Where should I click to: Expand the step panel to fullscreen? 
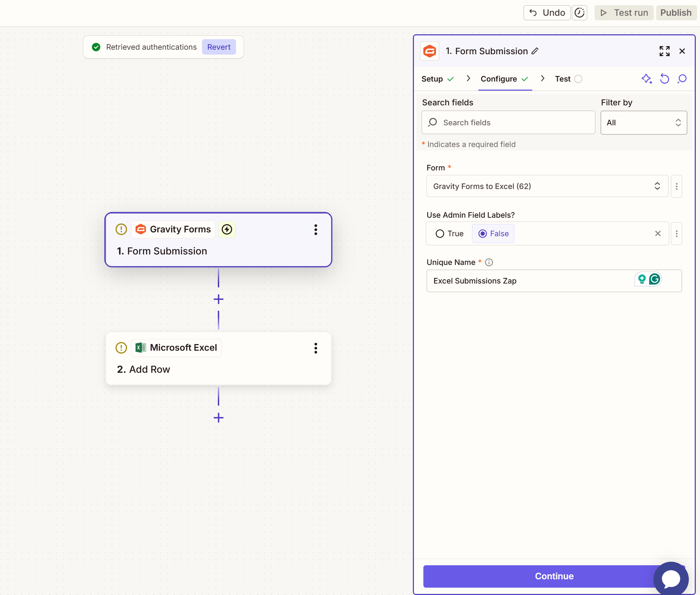665,51
